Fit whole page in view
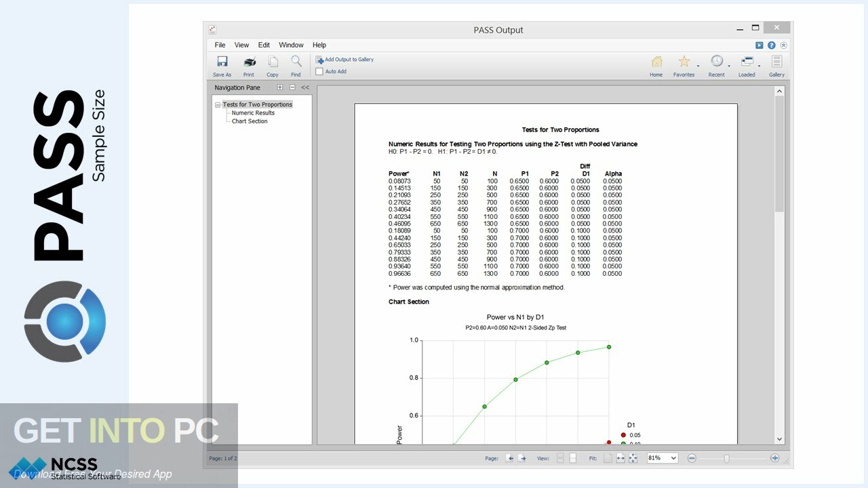Image resolution: width=868 pixels, height=488 pixels. [608, 458]
